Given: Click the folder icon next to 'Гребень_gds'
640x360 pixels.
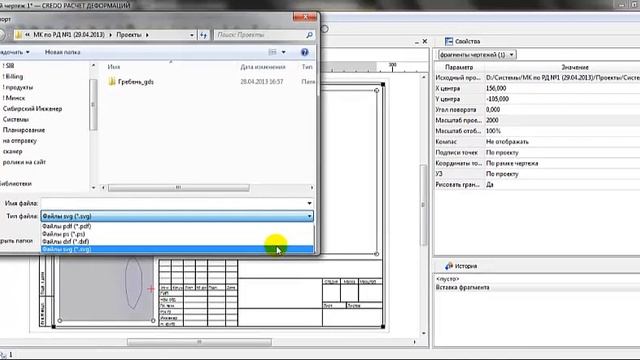Looking at the screenshot, I should 112,82.
